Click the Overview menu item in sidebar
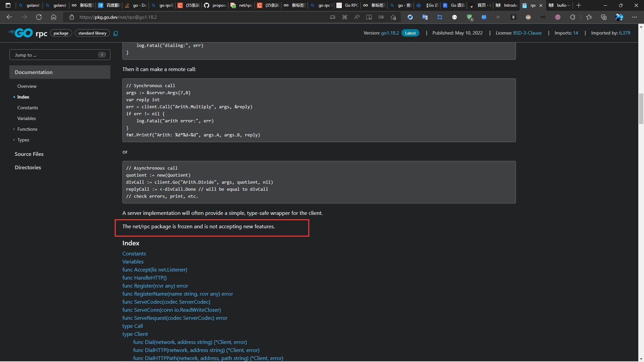The width and height of the screenshot is (644, 362). [27, 86]
